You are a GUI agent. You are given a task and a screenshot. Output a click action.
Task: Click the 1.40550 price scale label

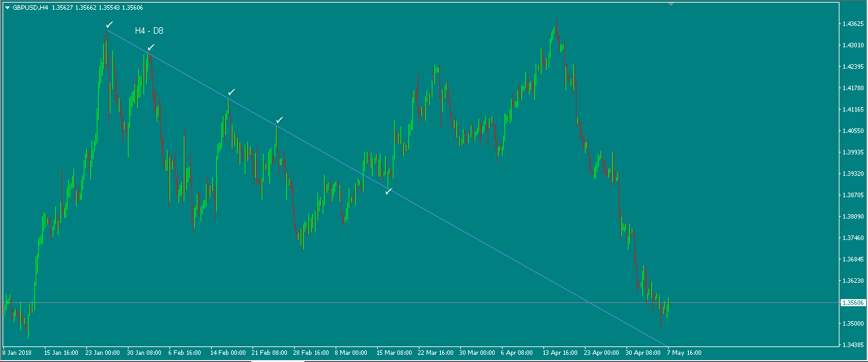click(852, 131)
